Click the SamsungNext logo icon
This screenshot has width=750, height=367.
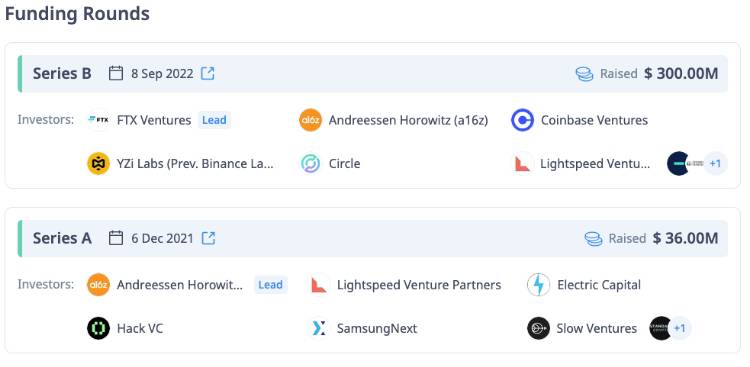319,329
